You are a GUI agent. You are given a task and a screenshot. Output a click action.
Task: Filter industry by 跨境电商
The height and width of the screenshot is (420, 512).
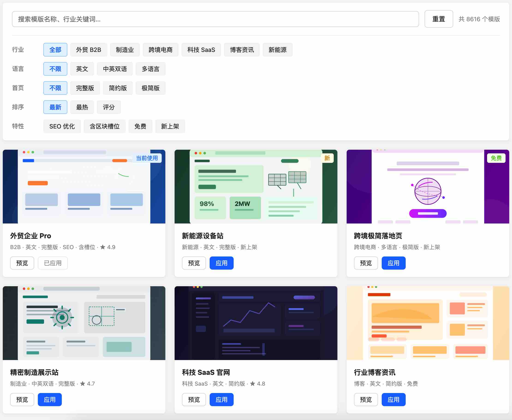(161, 50)
